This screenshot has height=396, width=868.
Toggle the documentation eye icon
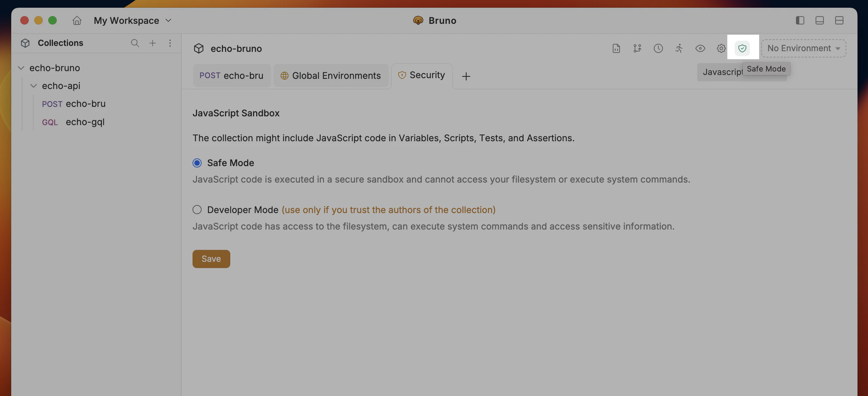(700, 48)
